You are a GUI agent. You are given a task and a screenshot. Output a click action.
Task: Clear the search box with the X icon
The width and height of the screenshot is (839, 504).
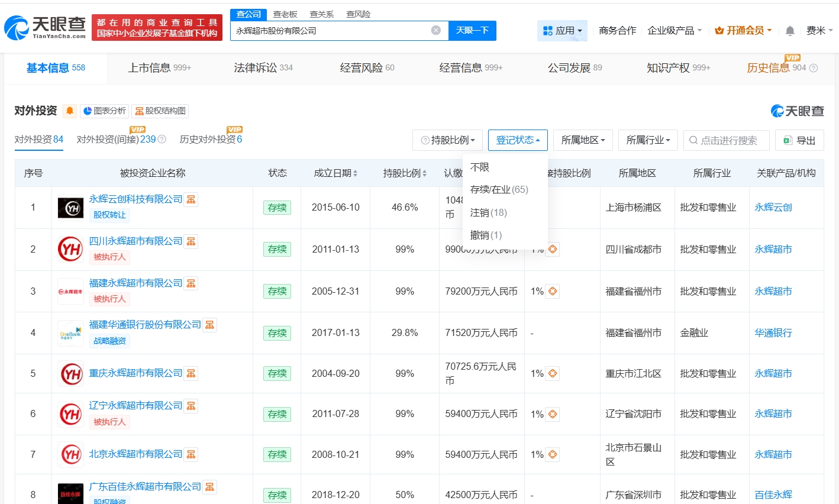435,30
